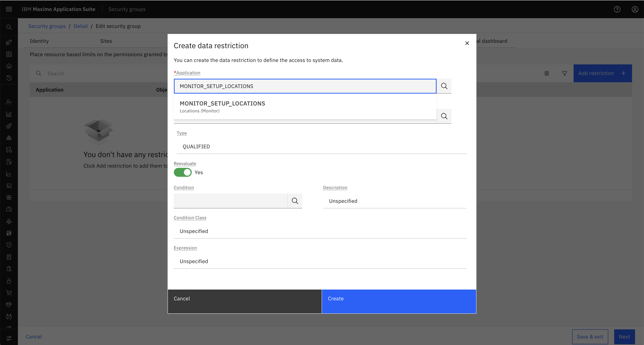Toggle the Reevaluate switch off
Viewport: 644px width, 345px height.
[183, 172]
